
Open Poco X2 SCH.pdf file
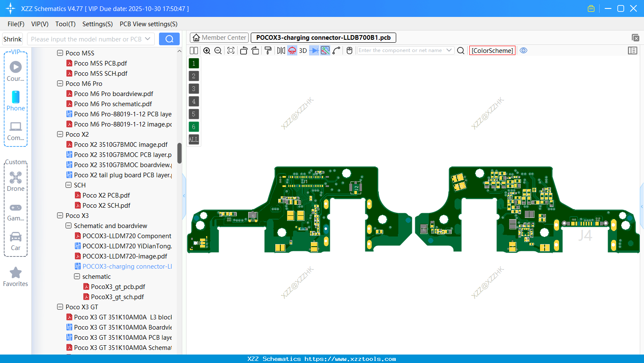pos(107,206)
